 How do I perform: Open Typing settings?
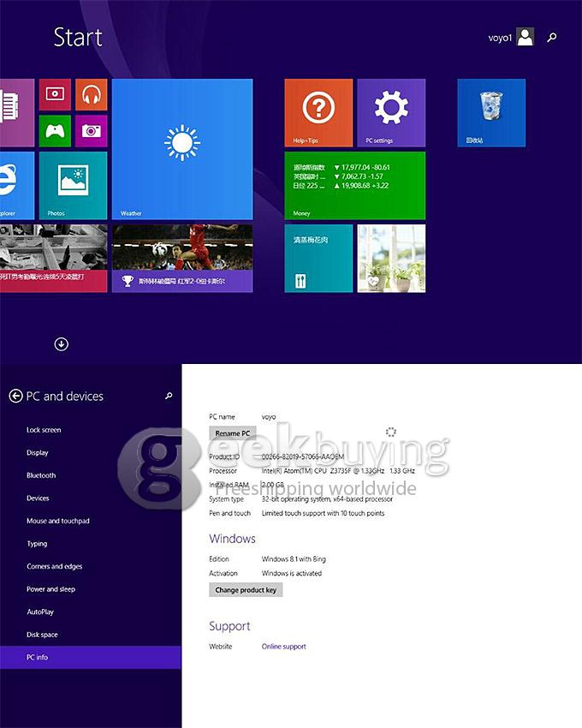pos(37,544)
